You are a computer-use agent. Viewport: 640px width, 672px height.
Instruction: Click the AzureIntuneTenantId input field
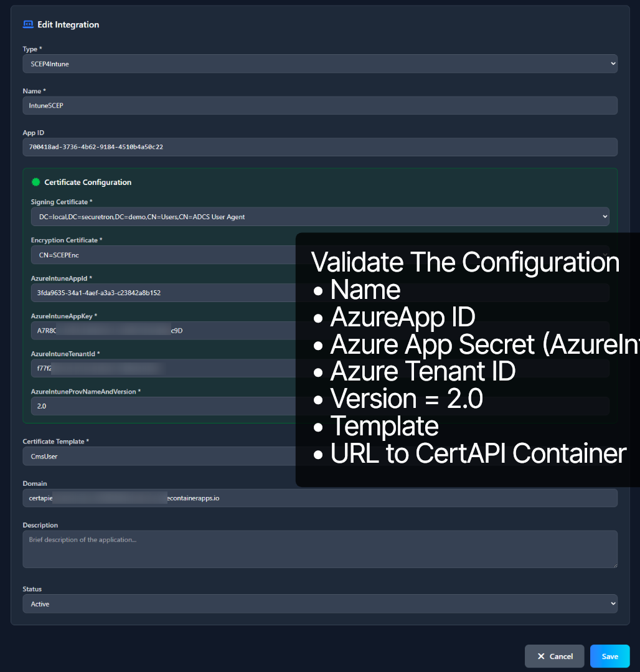point(156,368)
